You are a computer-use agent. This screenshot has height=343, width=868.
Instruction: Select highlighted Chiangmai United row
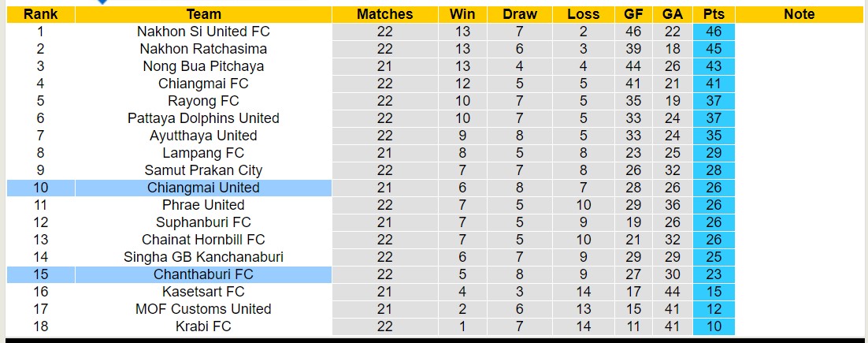click(203, 188)
